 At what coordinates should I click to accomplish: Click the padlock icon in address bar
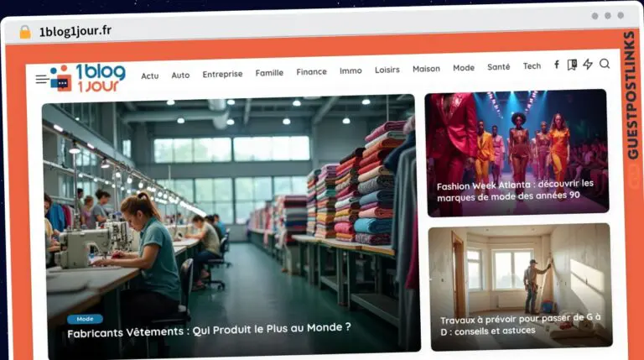[x=25, y=32]
